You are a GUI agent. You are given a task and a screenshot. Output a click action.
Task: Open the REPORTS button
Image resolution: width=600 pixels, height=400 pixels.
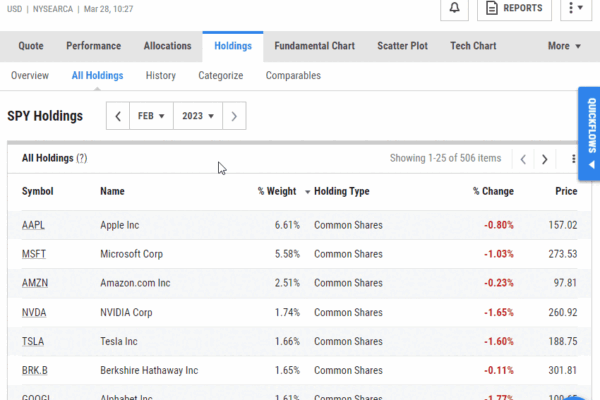(514, 8)
